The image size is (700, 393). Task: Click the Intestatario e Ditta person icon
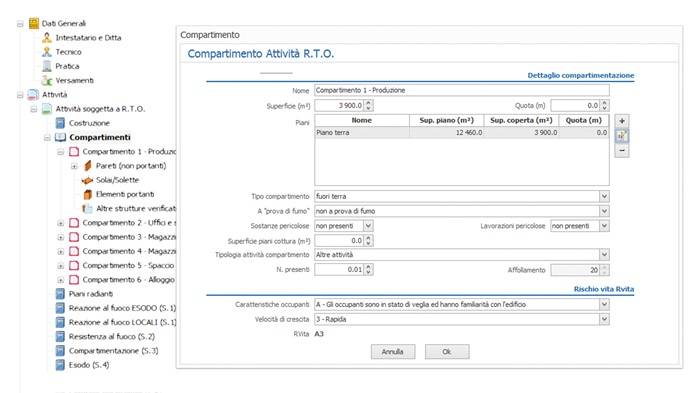[47, 38]
